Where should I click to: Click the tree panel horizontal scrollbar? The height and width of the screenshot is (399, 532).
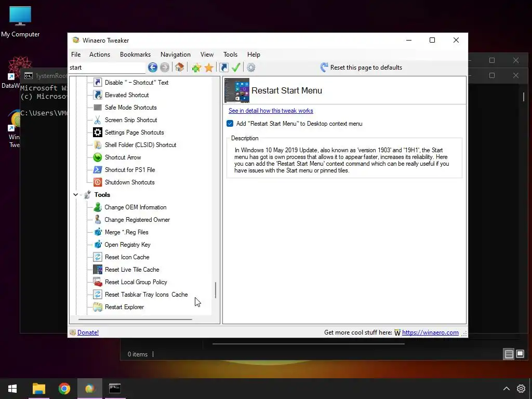pos(136,320)
